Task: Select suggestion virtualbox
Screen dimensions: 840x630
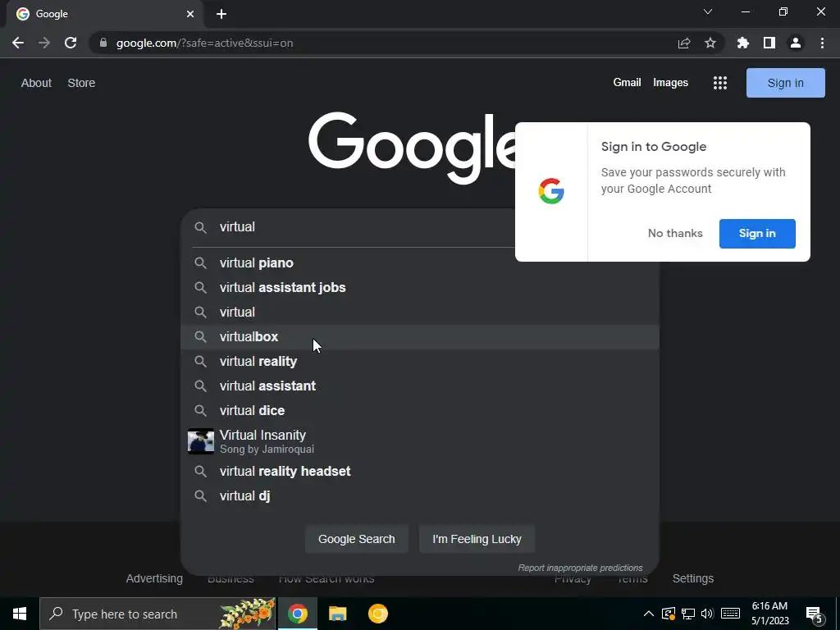Action: point(420,337)
